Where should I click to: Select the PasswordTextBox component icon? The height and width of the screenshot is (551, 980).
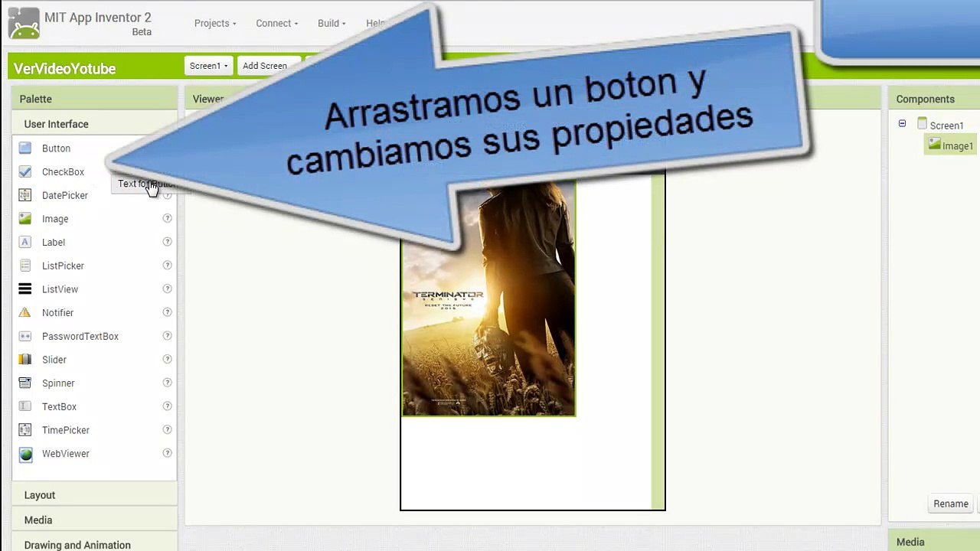point(25,336)
